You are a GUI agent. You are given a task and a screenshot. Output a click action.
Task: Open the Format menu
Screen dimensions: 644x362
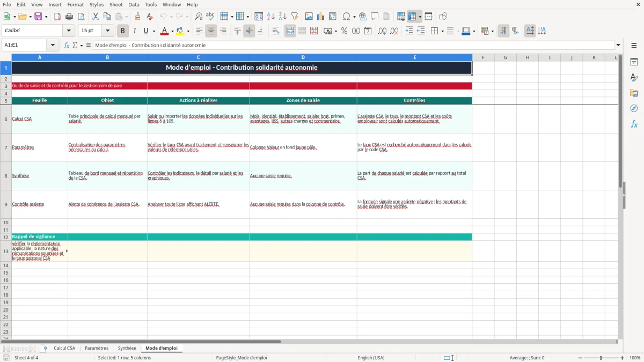click(x=75, y=4)
